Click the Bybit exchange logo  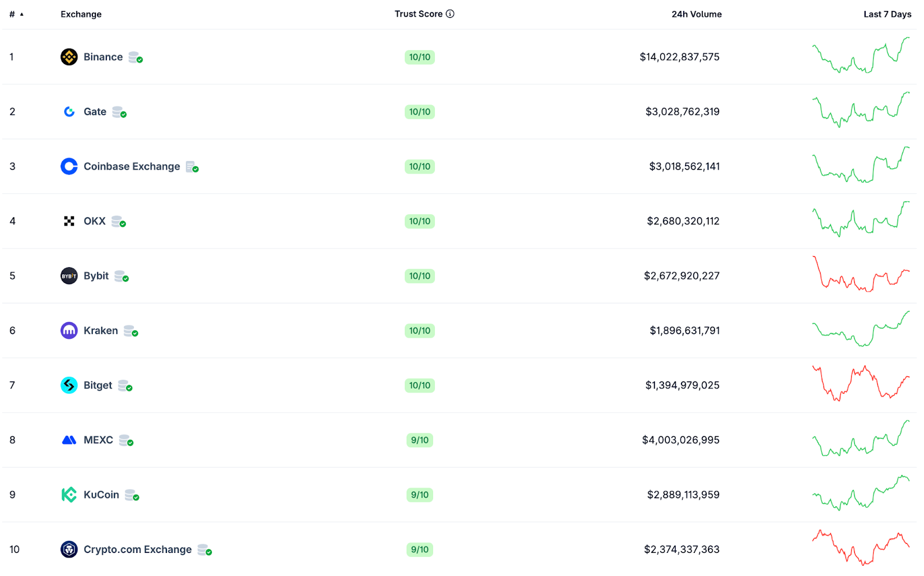[x=69, y=276]
